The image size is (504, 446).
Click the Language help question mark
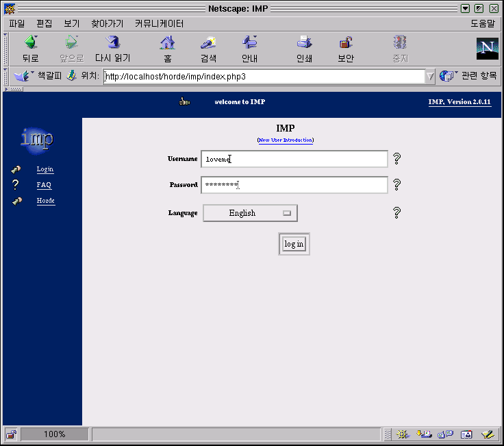tap(396, 212)
